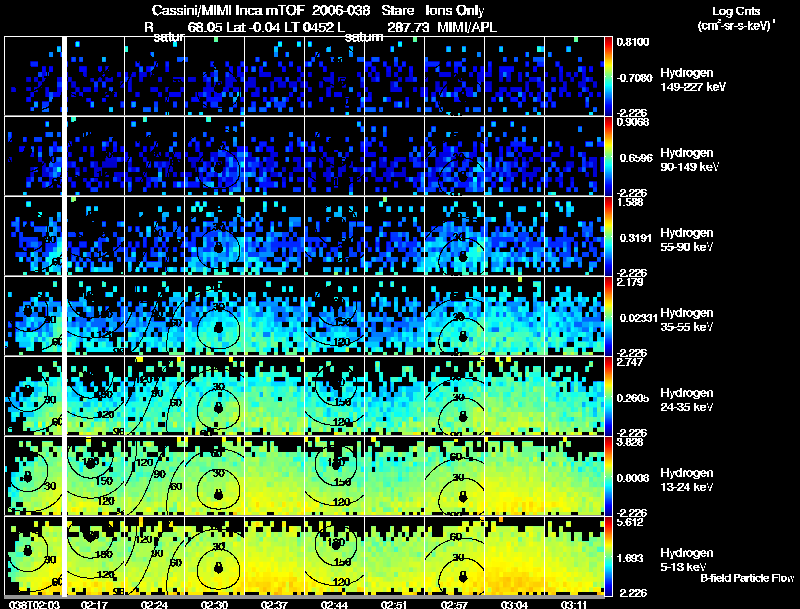Image resolution: width=800 pixels, height=609 pixels.
Task: Click the Saturn marker in the 35-55 keV 02:57 panel
Action: click(463, 336)
